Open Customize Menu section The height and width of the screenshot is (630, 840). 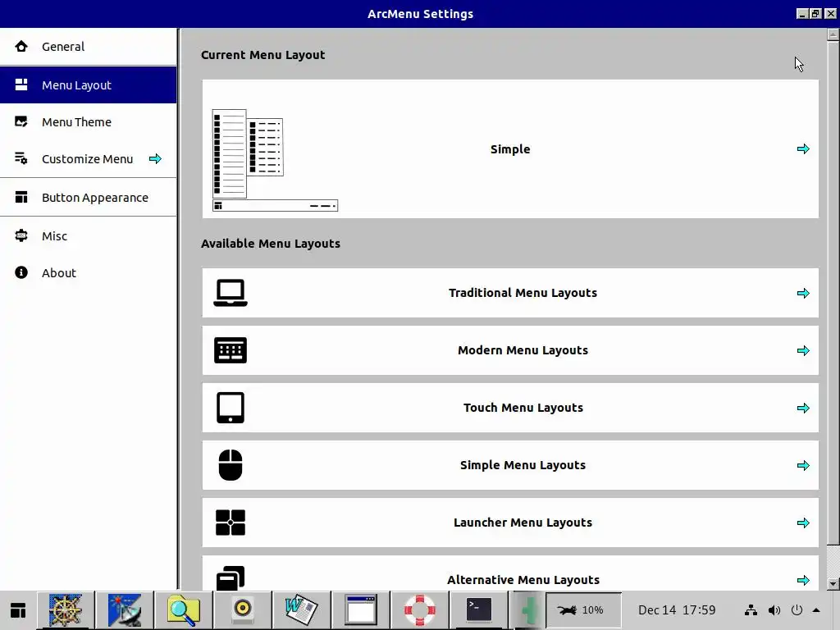[x=89, y=159]
